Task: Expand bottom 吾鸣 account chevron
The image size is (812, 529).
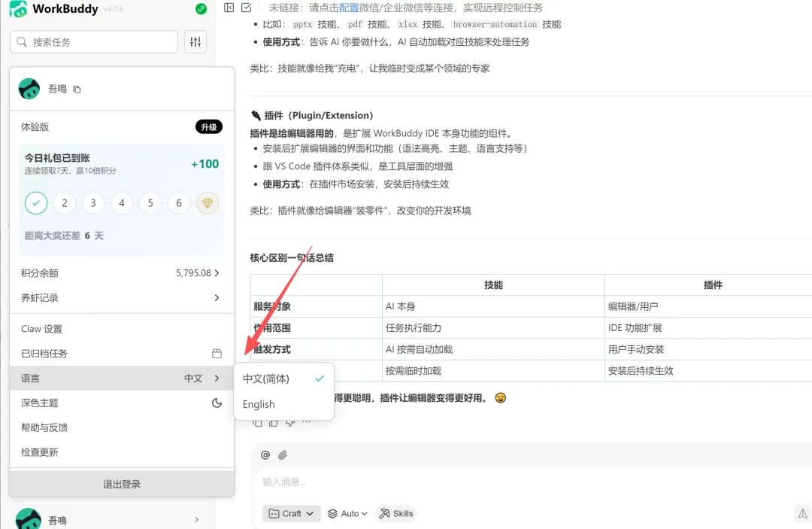Action: click(x=197, y=520)
